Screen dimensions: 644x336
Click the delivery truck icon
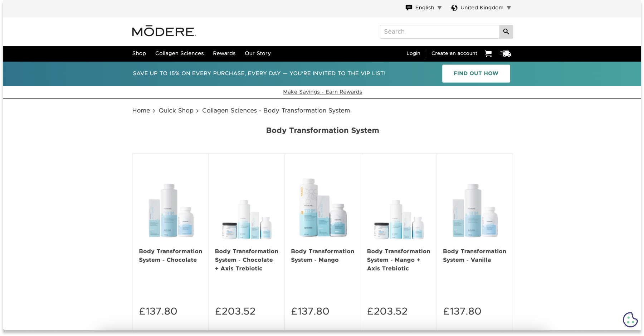tap(505, 53)
